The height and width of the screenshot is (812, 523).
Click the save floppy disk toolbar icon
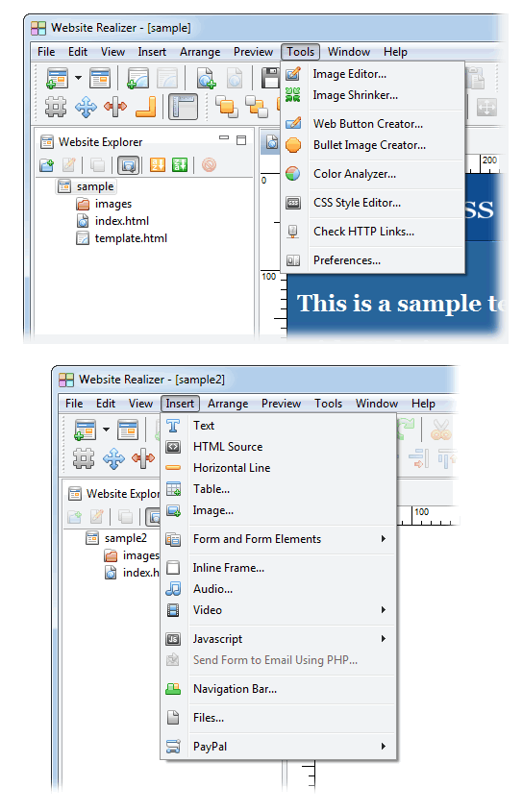point(270,78)
